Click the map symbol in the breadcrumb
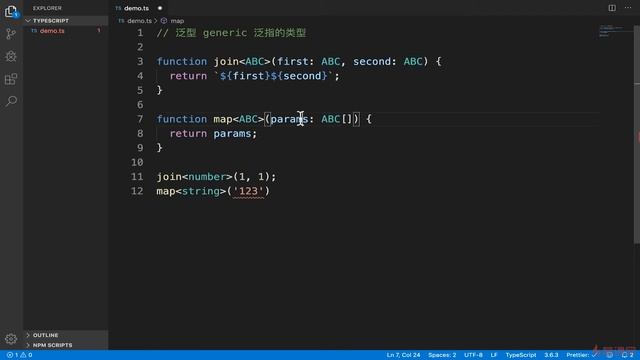The width and height of the screenshot is (640, 360). tap(177, 21)
